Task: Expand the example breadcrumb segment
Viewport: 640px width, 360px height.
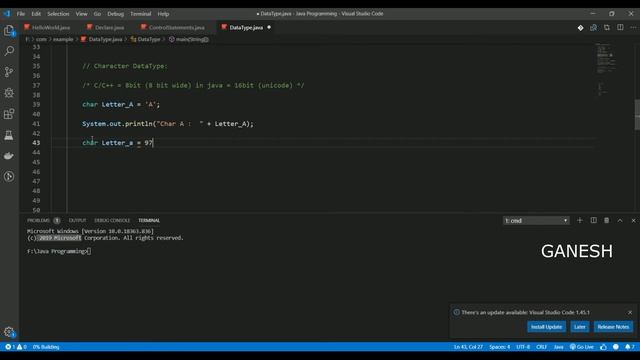Action: click(63, 40)
